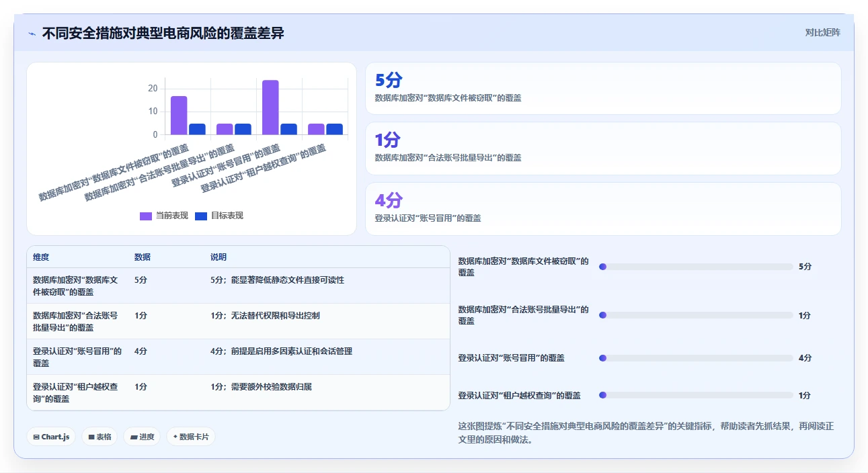
Task: Click the tallest purple bar for 账号冒用
Action: pos(270,107)
